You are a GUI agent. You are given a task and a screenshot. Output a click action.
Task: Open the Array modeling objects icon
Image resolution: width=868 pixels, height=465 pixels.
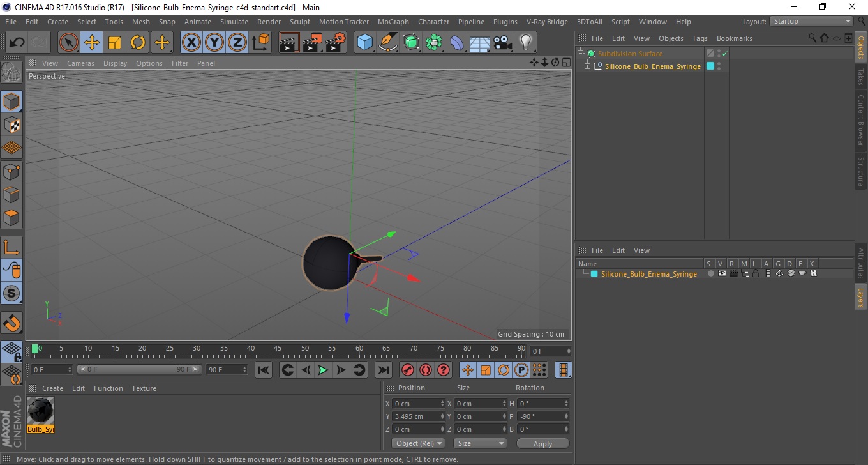click(434, 43)
